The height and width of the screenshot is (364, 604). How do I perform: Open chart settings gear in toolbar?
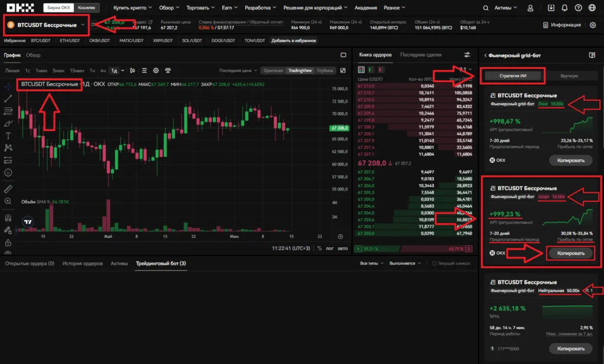click(x=156, y=70)
